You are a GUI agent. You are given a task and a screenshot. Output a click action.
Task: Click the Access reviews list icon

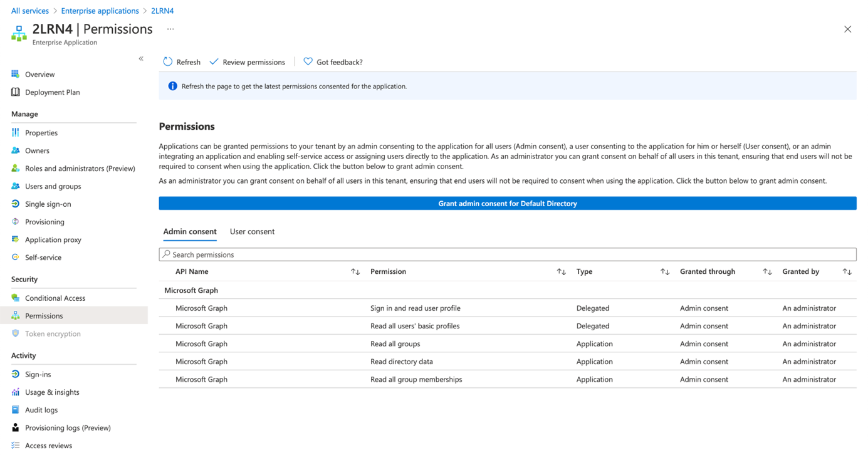click(x=16, y=445)
